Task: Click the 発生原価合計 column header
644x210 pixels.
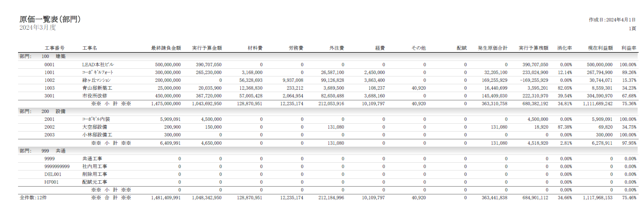Action: (492, 48)
